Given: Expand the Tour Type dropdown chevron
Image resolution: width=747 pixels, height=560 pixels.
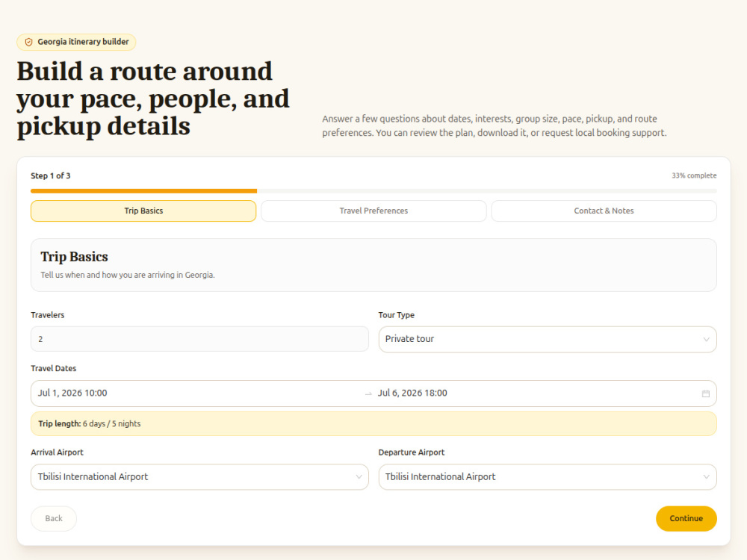Looking at the screenshot, I should pos(706,340).
